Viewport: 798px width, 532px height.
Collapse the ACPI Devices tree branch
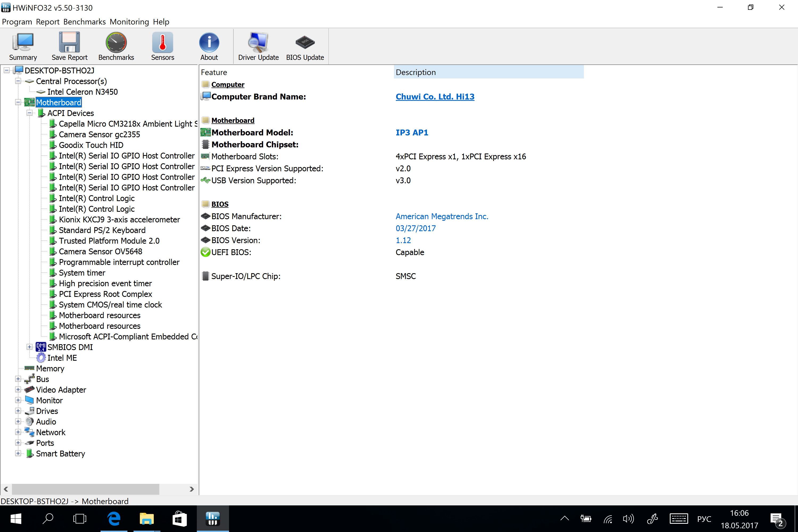tap(30, 113)
